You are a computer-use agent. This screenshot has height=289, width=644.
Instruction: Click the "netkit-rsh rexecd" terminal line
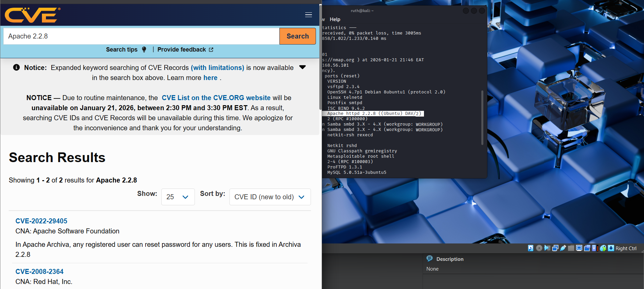pos(350,135)
